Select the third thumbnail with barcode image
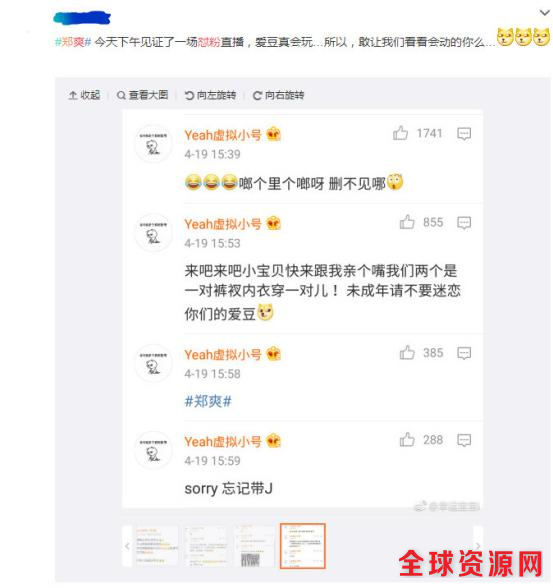This screenshot has height=588, width=553. (253, 546)
